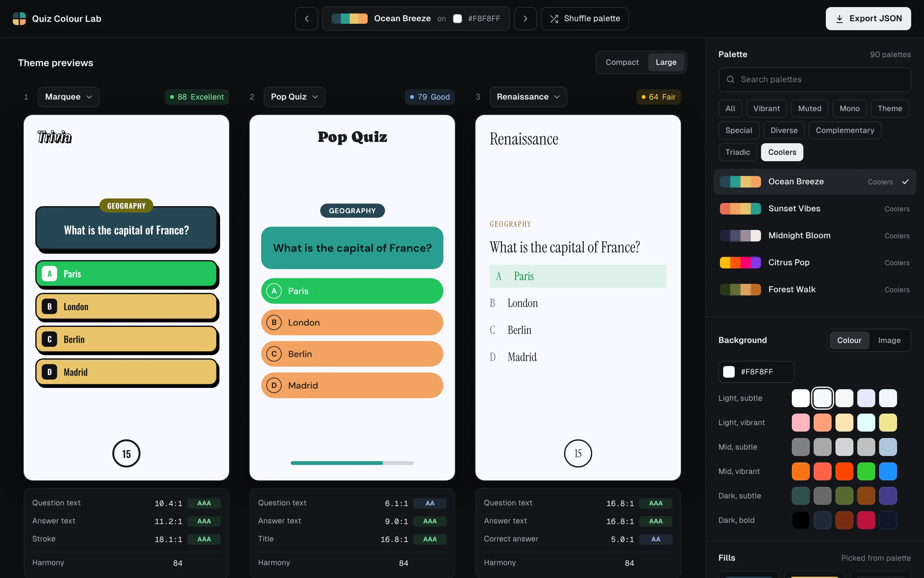This screenshot has height=578, width=924.
Task: Click the B badge on London in Marquee preview
Action: coord(49,307)
